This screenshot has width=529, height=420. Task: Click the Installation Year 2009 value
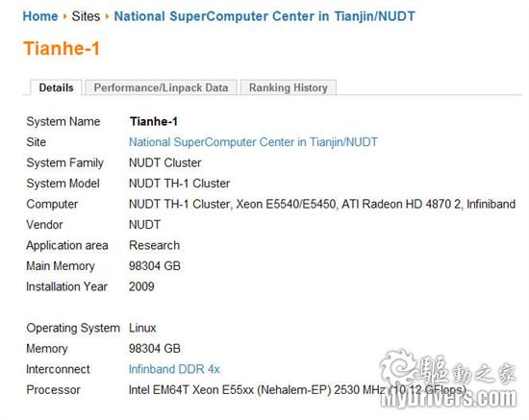(x=141, y=286)
